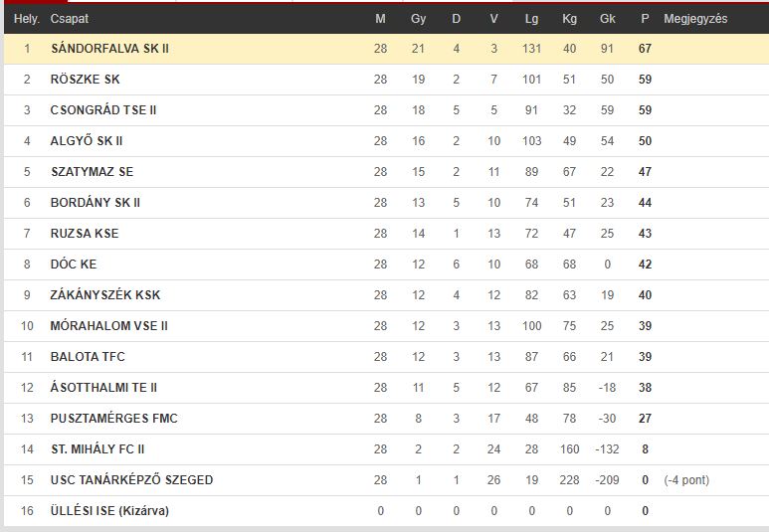Viewport: 769px width, 532px height.
Task: Select RUZSA KSE in the standings
Action: pyautogui.click(x=85, y=234)
